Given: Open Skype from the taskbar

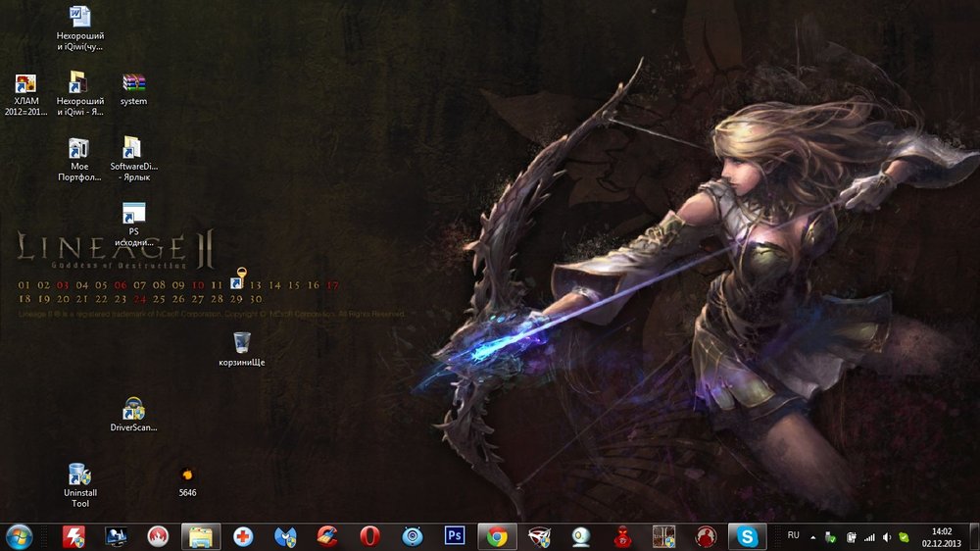Looking at the screenshot, I should 748,536.
